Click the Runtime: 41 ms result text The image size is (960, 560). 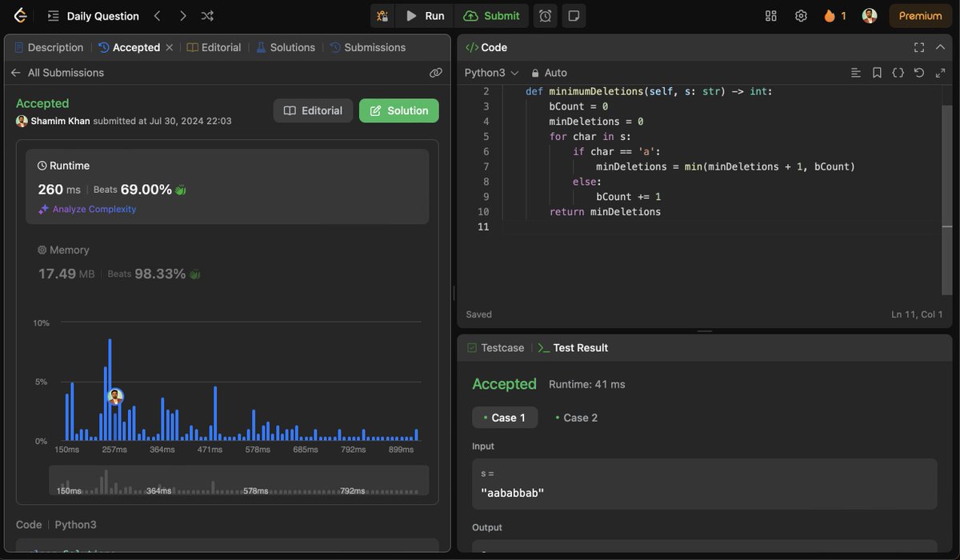tap(587, 385)
